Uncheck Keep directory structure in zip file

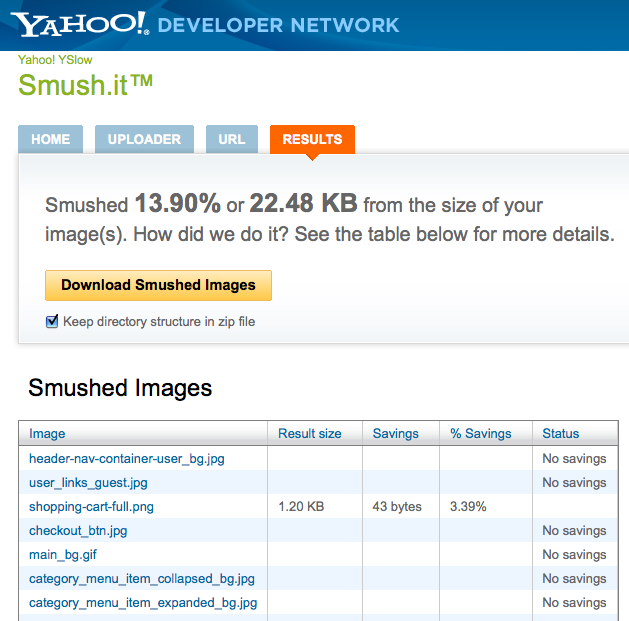[x=52, y=321]
